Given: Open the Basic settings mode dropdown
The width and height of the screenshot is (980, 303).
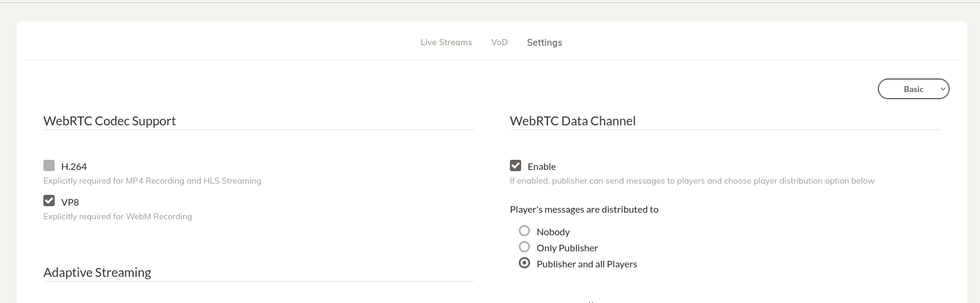Looking at the screenshot, I should tap(913, 89).
